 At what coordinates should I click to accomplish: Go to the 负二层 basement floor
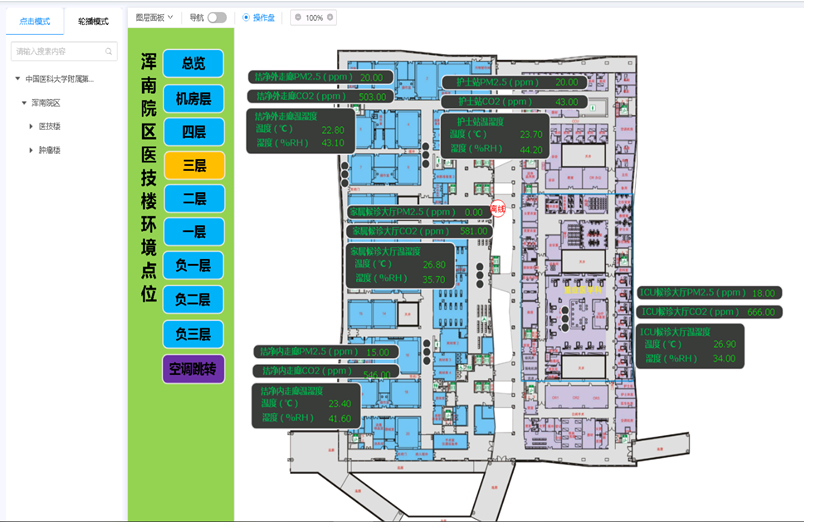194,299
